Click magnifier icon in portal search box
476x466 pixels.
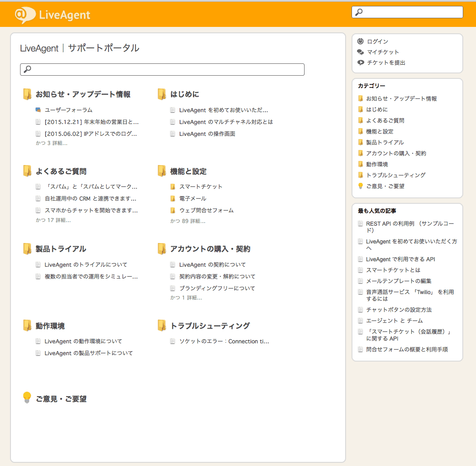27,69
